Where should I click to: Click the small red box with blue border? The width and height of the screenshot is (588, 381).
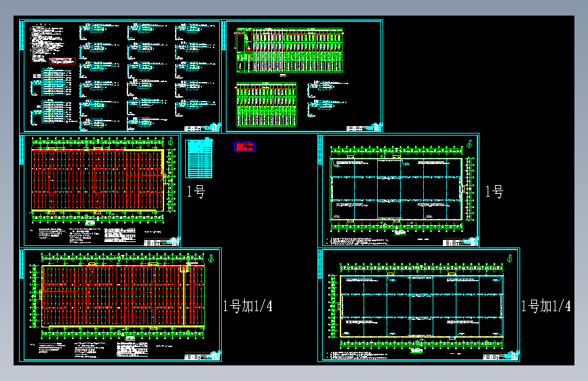245,147
